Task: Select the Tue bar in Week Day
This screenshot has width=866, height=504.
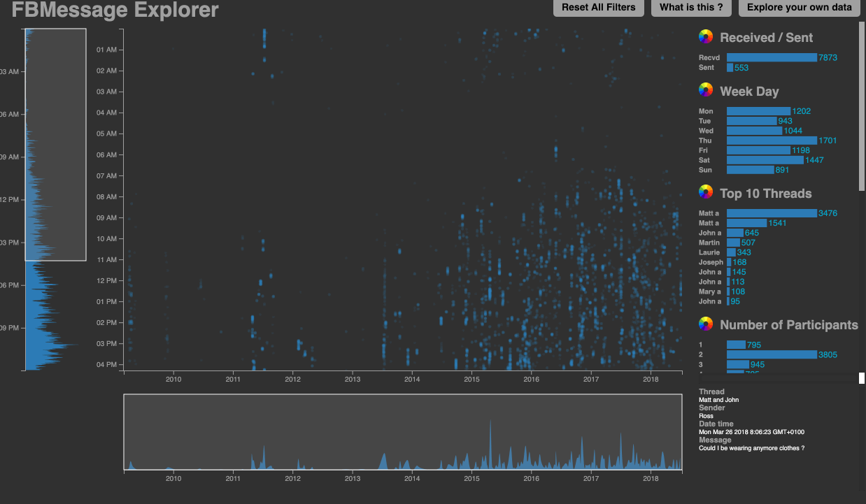Action: click(x=752, y=121)
